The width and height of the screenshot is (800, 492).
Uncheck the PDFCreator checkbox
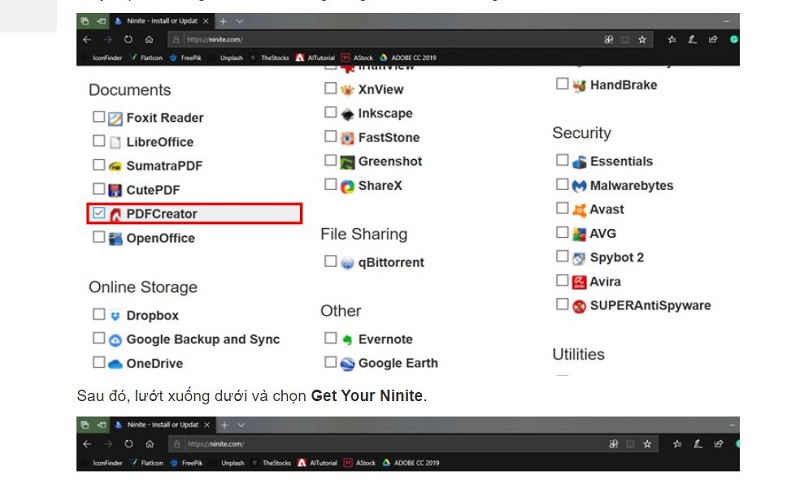point(98,213)
